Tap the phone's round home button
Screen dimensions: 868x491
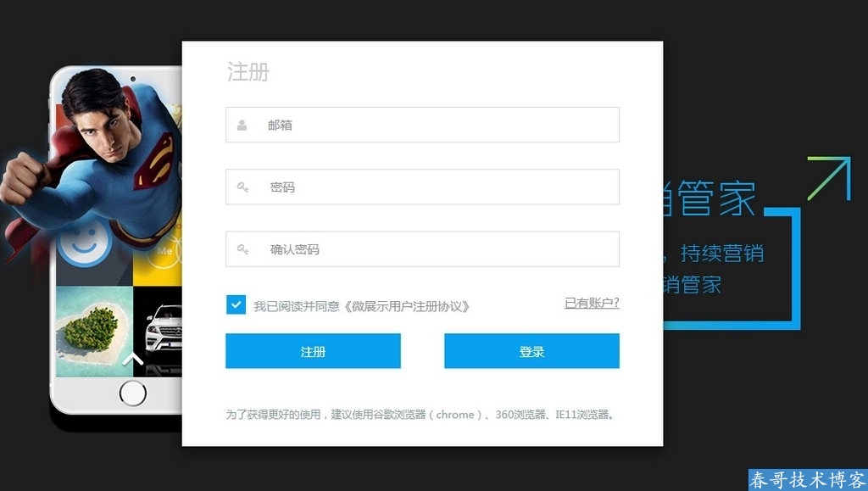(133, 393)
